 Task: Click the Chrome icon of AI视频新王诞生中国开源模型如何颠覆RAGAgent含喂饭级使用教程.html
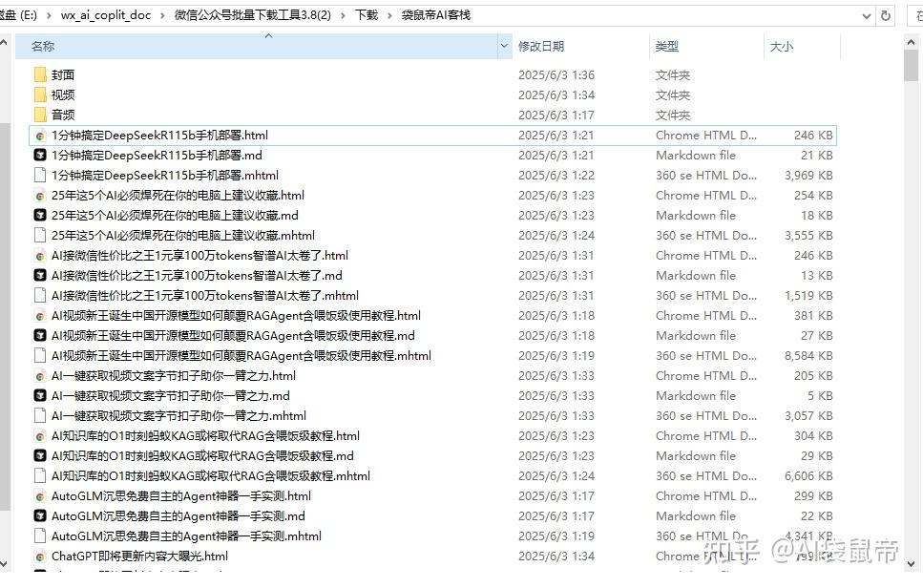pos(40,316)
